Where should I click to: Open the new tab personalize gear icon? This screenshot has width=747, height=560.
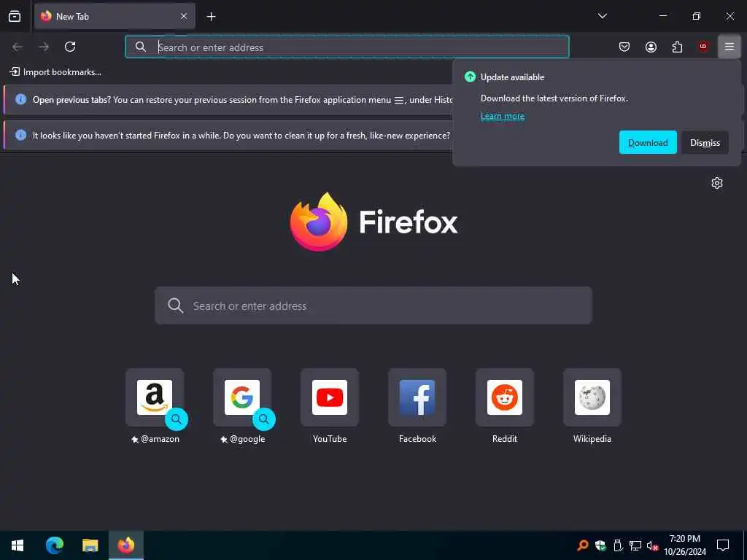[x=717, y=183]
